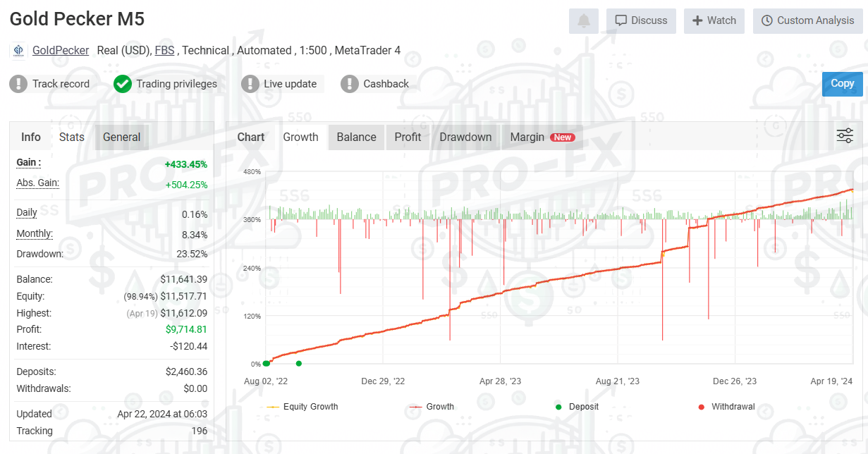868x454 pixels.
Task: Switch to the General tab
Action: tap(122, 137)
